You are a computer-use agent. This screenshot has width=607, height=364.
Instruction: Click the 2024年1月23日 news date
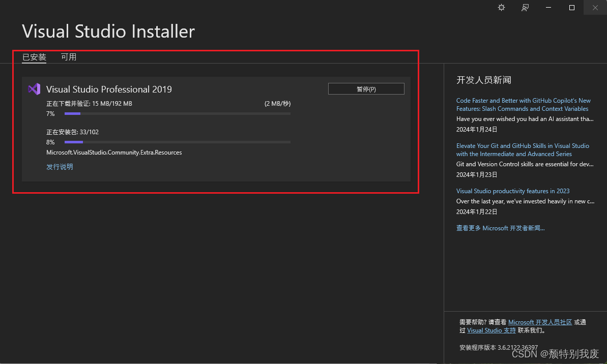point(477,175)
